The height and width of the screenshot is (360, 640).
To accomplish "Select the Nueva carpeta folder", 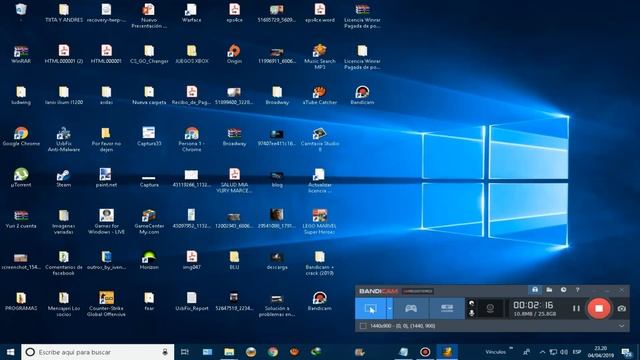I will pyautogui.click(x=149, y=96).
